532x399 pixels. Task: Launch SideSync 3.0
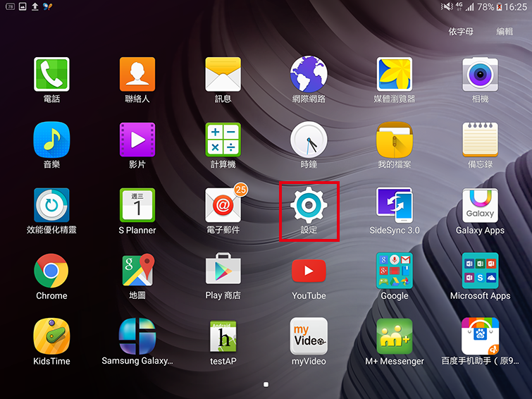coord(395,205)
